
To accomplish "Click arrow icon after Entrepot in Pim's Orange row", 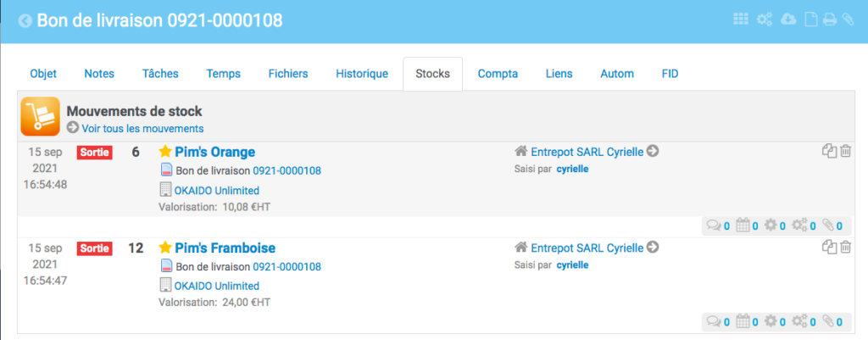I will coord(654,151).
